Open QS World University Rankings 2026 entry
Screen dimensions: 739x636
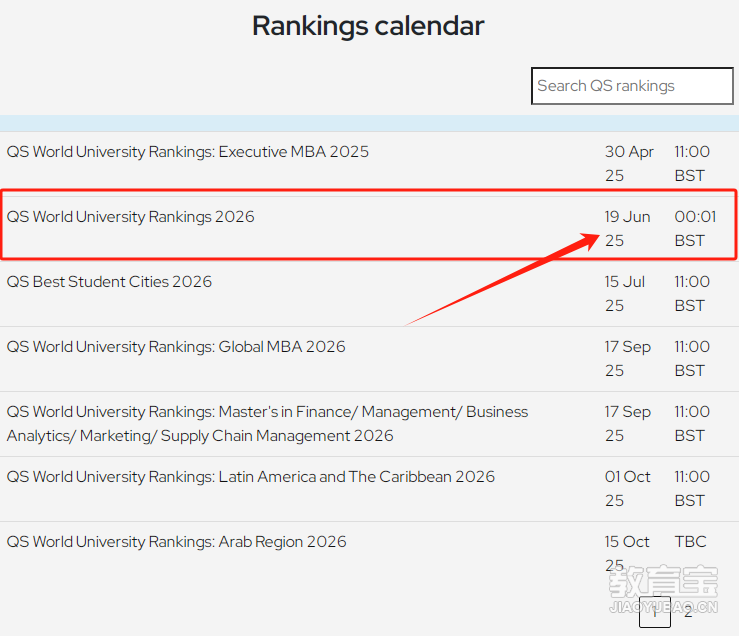(131, 217)
